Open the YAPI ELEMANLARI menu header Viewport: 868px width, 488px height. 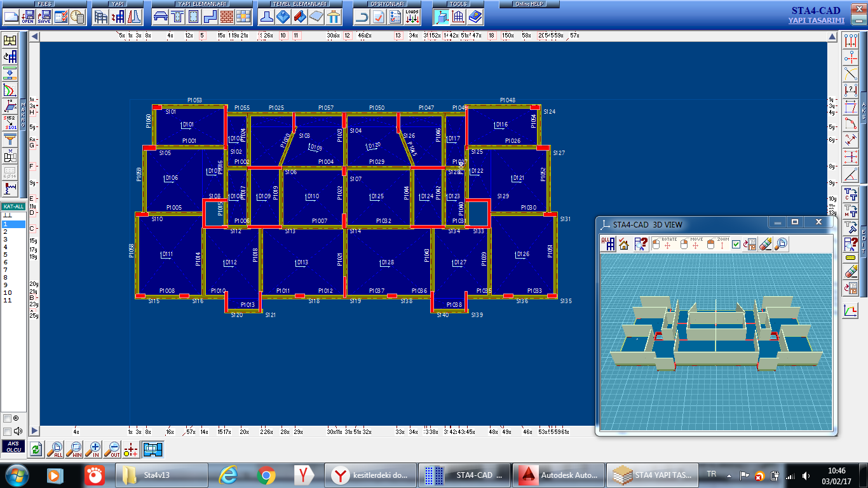point(201,4)
